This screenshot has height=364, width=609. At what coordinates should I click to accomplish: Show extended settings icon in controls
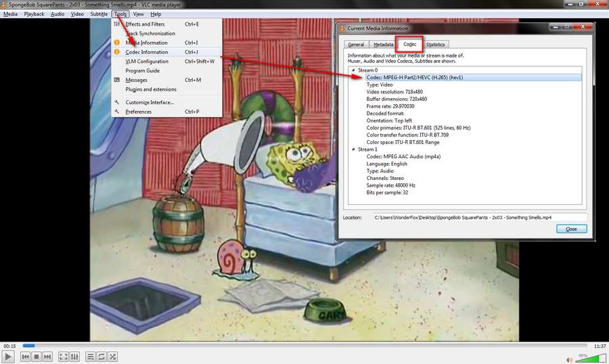coord(74,357)
